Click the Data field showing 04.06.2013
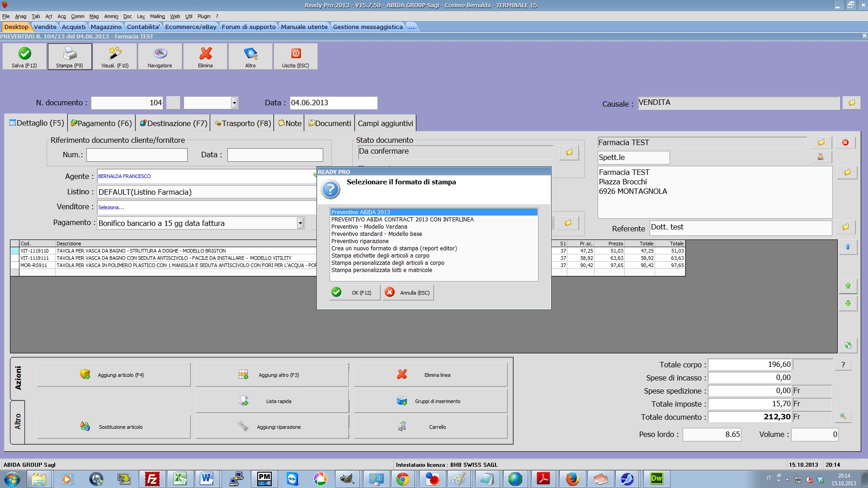Screen dimensions: 868x488 pyautogui.click(x=334, y=103)
